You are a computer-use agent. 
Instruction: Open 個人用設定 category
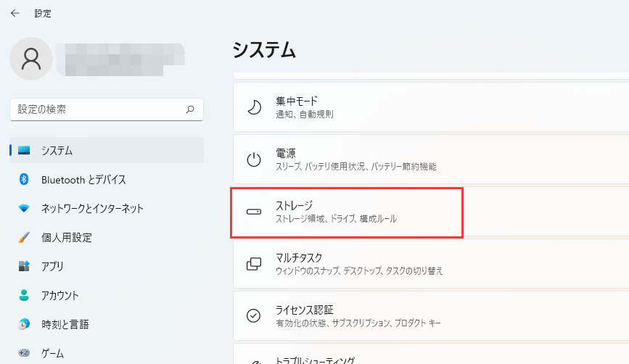tap(107, 237)
